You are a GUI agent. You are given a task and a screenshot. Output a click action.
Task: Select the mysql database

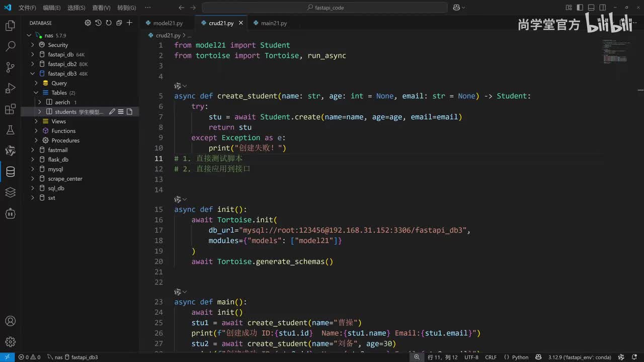[55, 169]
